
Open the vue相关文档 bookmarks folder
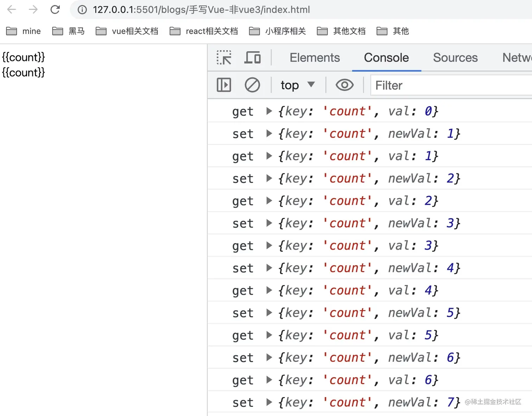(x=127, y=31)
